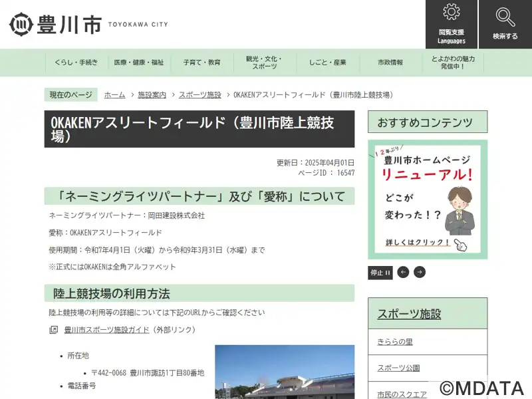Open the 市政情報 menu
This screenshot has width=532, height=399.
pyautogui.click(x=390, y=63)
